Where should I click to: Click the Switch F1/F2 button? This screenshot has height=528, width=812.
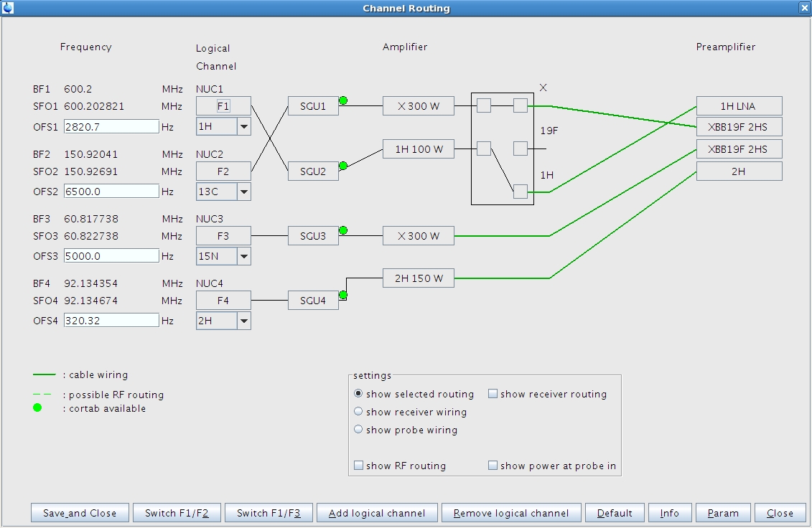click(x=177, y=513)
